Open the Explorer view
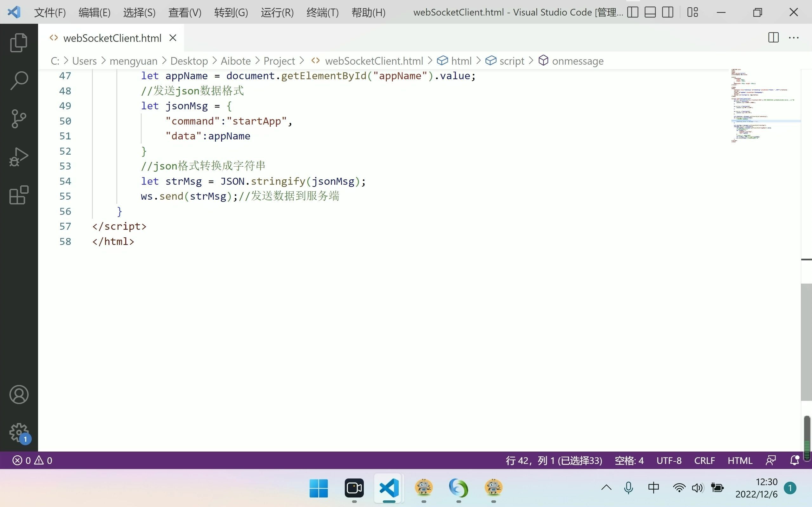The width and height of the screenshot is (812, 507). click(18, 42)
